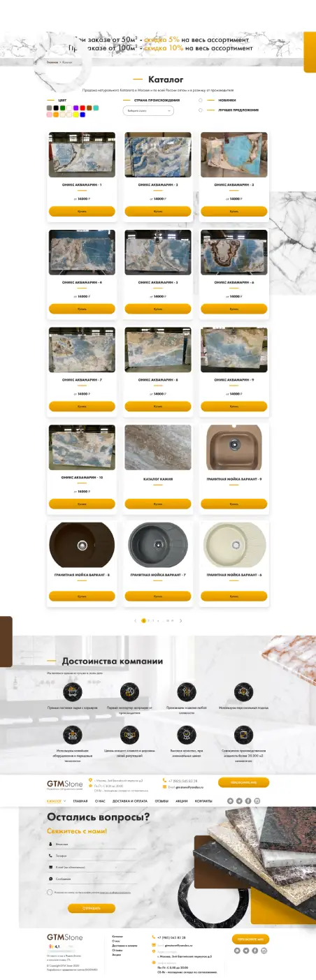Open the ОТЗЫВЫ navigation item
316x980 pixels.
point(161,800)
